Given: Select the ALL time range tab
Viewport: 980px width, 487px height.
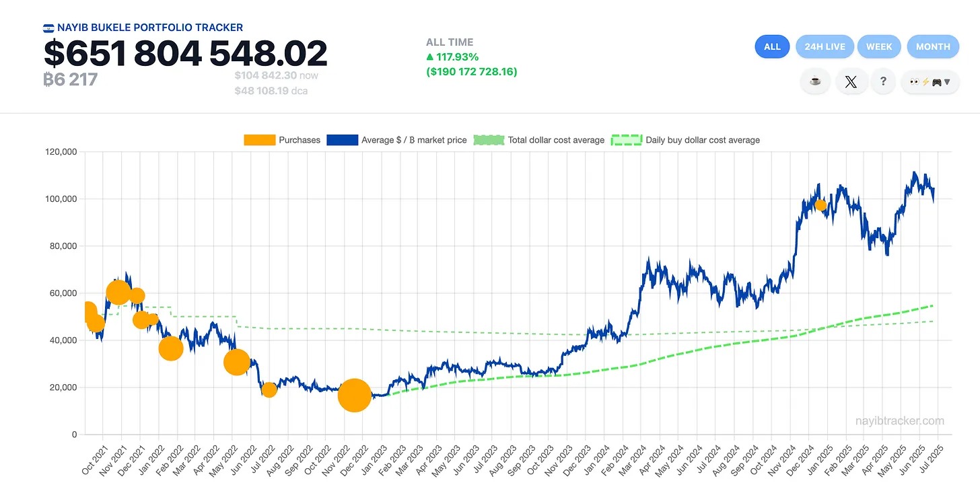Looking at the screenshot, I should (x=772, y=46).
